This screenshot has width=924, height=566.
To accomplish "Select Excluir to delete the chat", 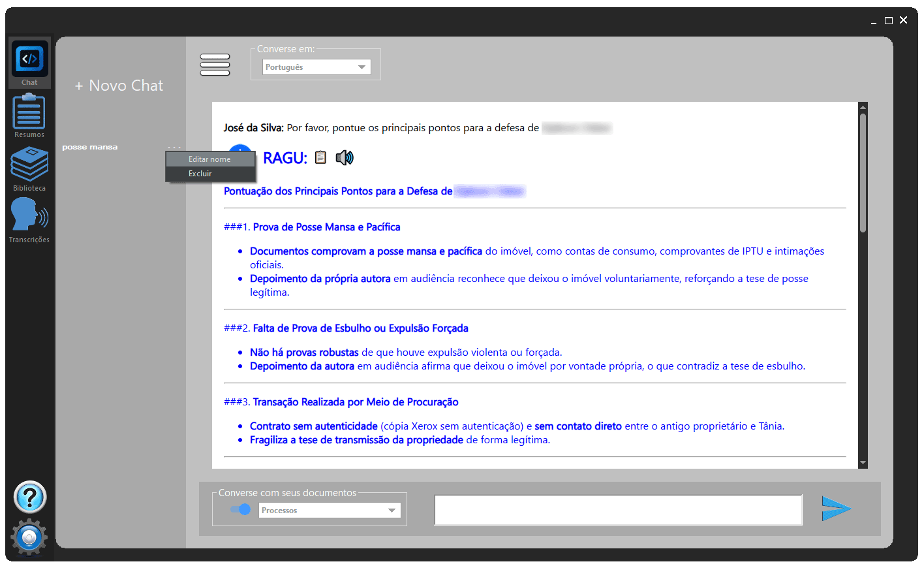I will 200,174.
